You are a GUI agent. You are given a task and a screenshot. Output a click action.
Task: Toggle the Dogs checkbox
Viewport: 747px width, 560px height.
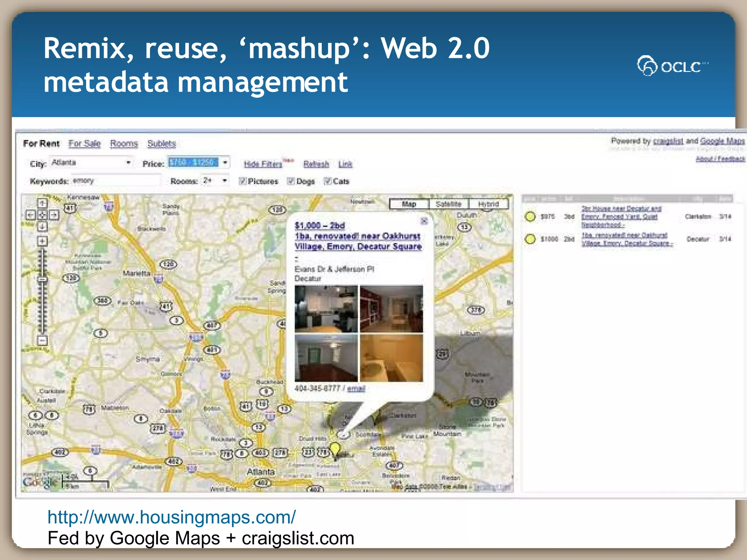click(x=290, y=181)
